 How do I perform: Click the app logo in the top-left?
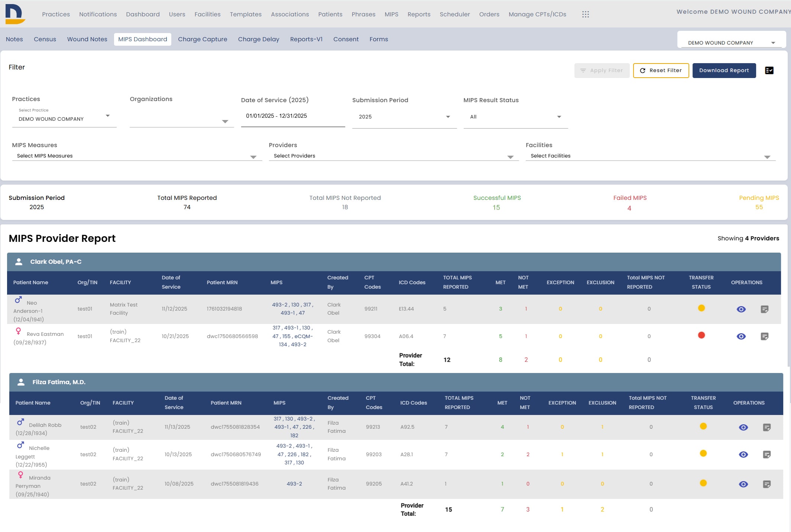click(15, 14)
